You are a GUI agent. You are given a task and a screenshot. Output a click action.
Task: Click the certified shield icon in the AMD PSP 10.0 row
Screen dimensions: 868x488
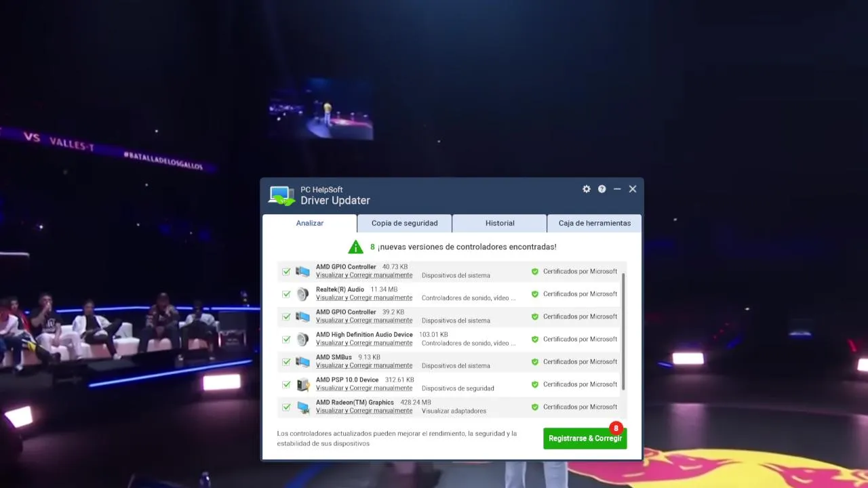pos(535,384)
